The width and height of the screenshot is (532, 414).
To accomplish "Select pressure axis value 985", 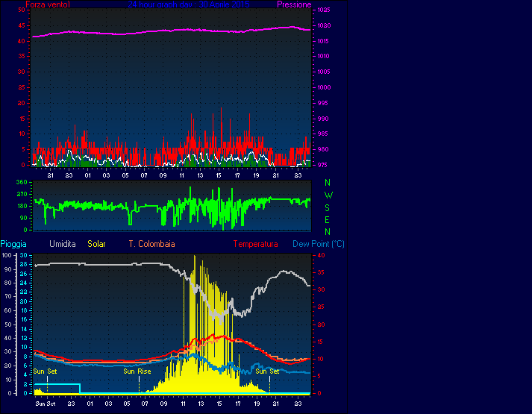I will pyautogui.click(x=322, y=134).
